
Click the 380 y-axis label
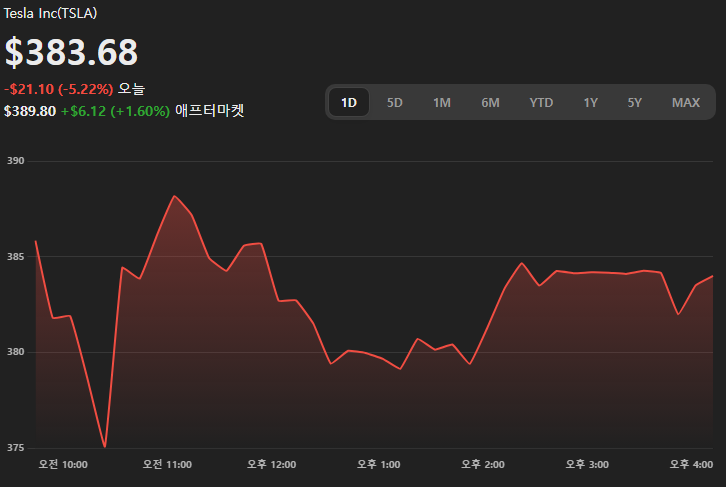click(15, 352)
